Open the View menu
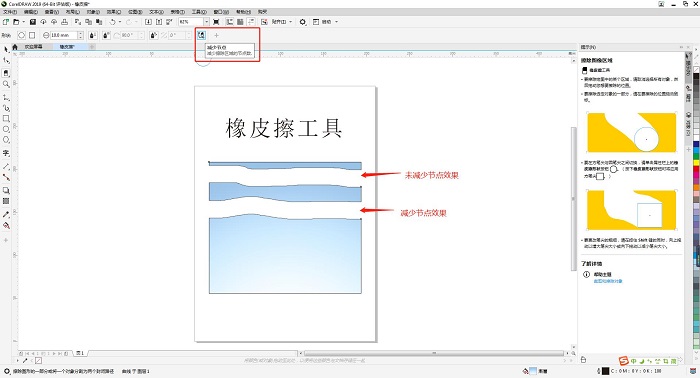The height and width of the screenshot is (378, 700). pyautogui.click(x=51, y=12)
